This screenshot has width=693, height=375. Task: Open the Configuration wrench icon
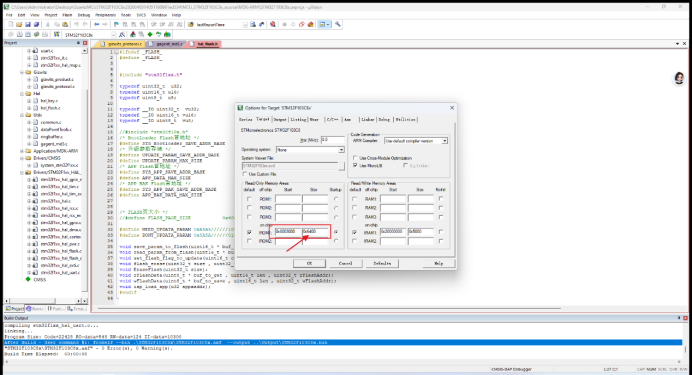(338, 24)
